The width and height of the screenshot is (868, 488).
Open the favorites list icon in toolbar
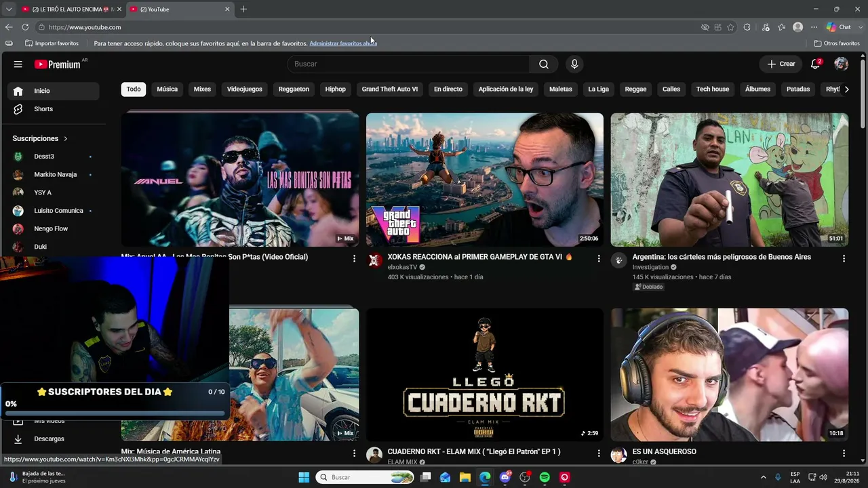point(782,27)
